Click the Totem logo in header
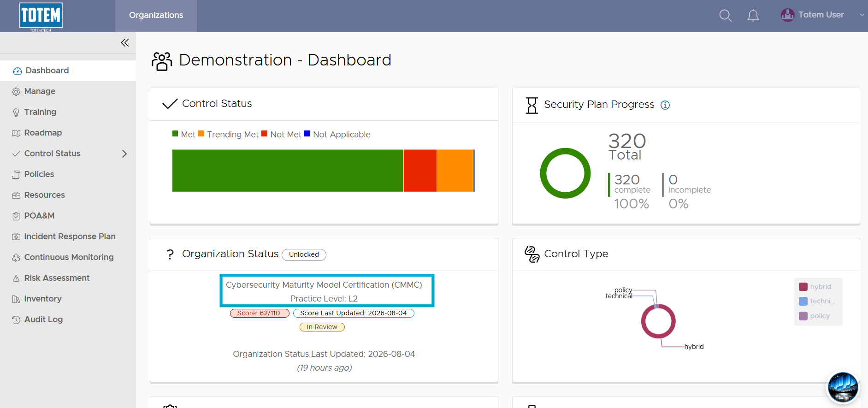This screenshot has width=868, height=408. (x=41, y=17)
